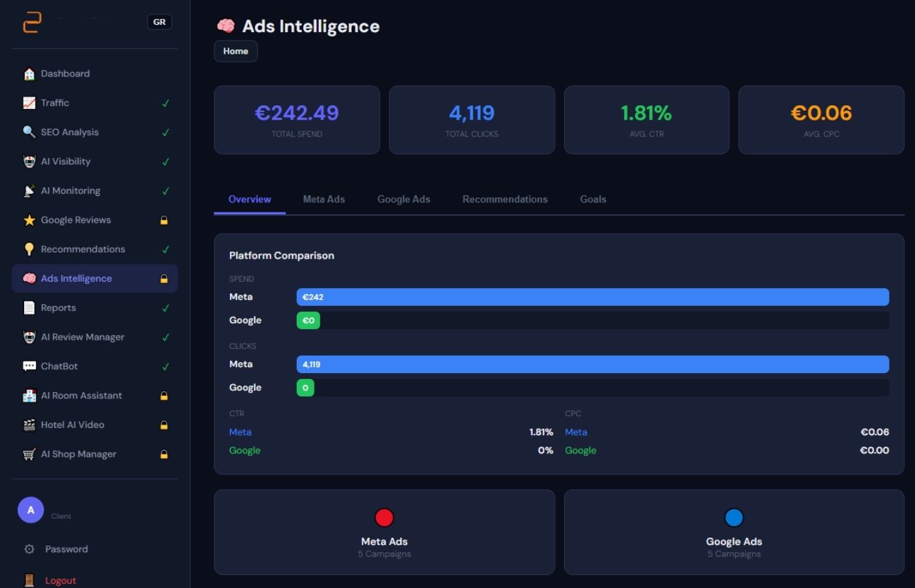The image size is (915, 588).
Task: Click the Traffic chart icon
Action: pos(29,103)
